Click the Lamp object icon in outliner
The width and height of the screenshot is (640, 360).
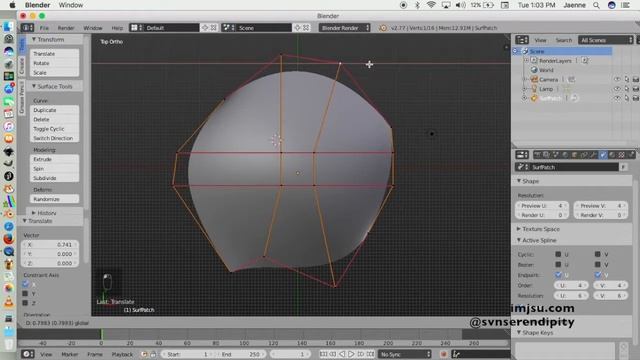click(x=534, y=89)
